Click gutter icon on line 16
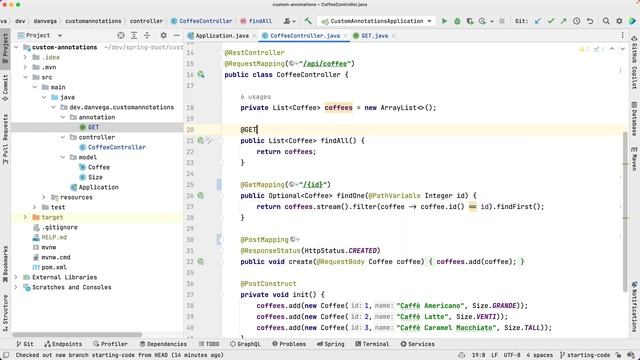 [201, 74]
